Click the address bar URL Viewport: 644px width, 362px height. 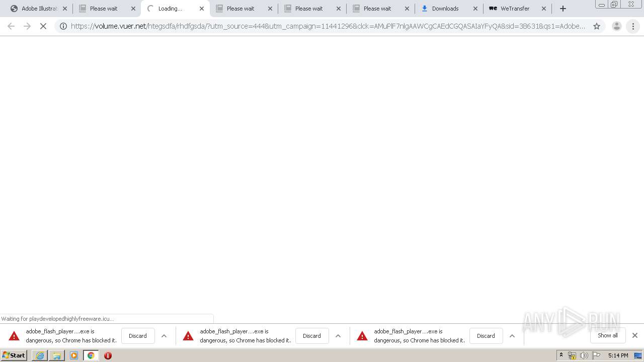pyautogui.click(x=328, y=26)
